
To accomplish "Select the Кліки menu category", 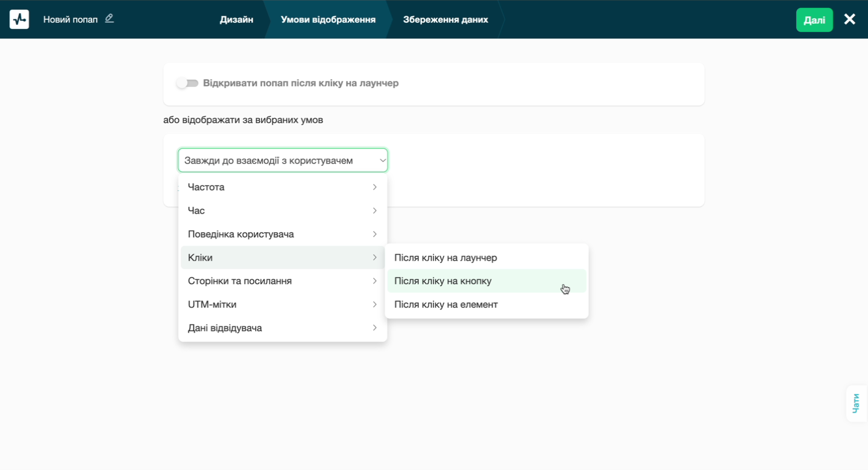I will click(x=282, y=258).
